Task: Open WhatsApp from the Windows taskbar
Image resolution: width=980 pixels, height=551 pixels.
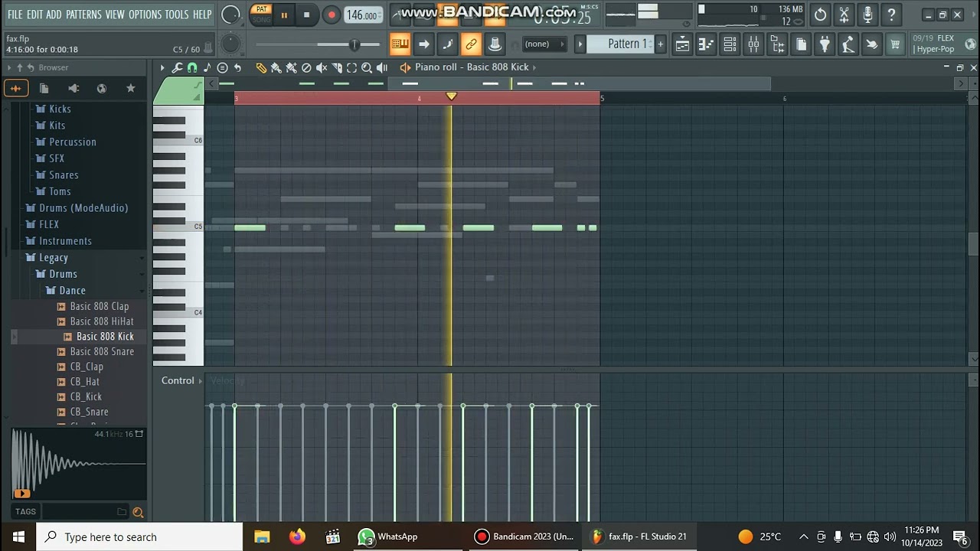Action: (x=388, y=536)
